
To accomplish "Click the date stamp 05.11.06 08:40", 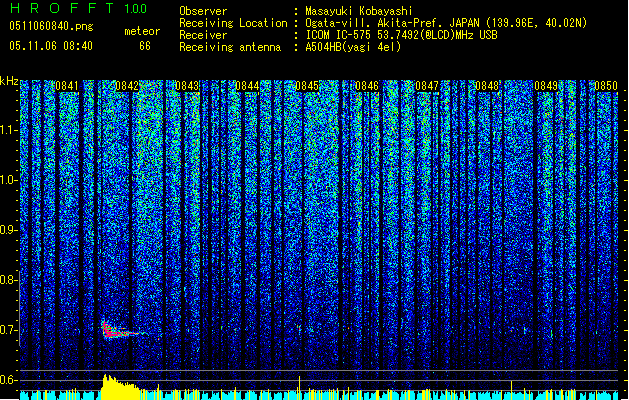I will pyautogui.click(x=51, y=46).
